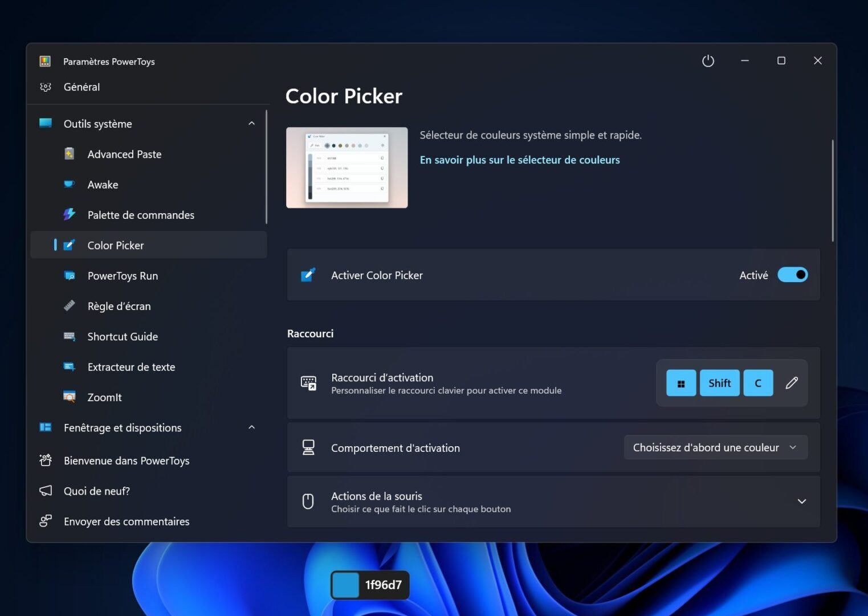Click the Color Picker sidebar icon
The width and height of the screenshot is (868, 616).
click(x=69, y=245)
